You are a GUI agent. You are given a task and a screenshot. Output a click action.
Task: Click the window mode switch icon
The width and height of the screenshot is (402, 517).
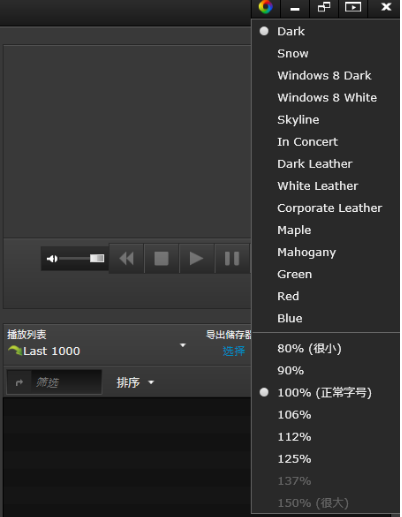click(324, 7)
